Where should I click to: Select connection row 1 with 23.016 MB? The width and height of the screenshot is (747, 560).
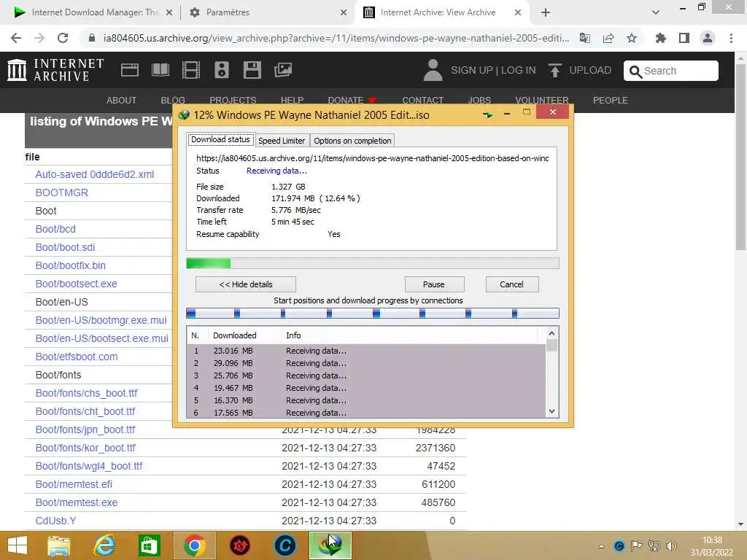[366, 351]
